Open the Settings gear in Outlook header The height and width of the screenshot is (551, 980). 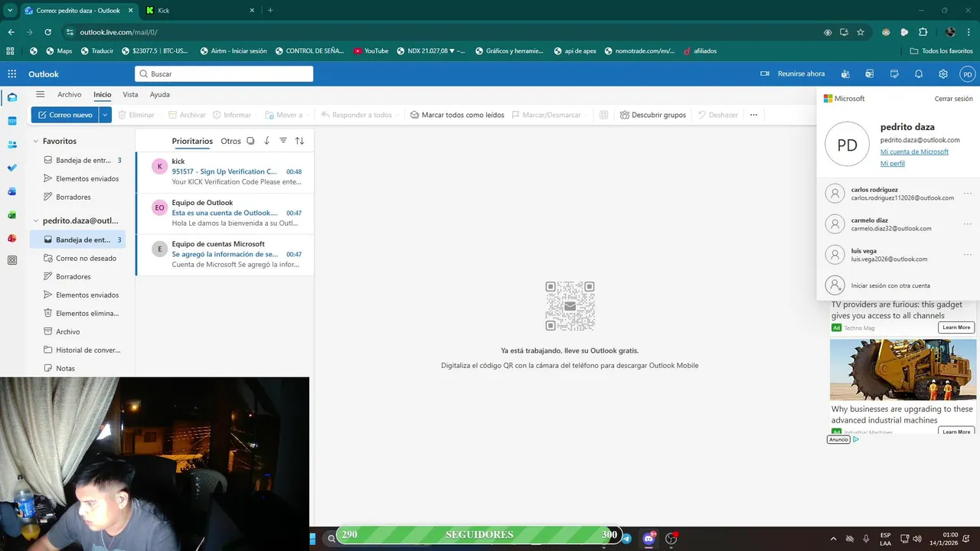coord(943,74)
